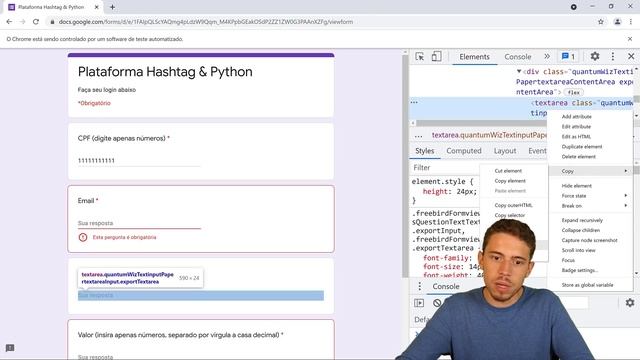Choose Focus from context menu
640x360 pixels.
(x=568, y=260)
